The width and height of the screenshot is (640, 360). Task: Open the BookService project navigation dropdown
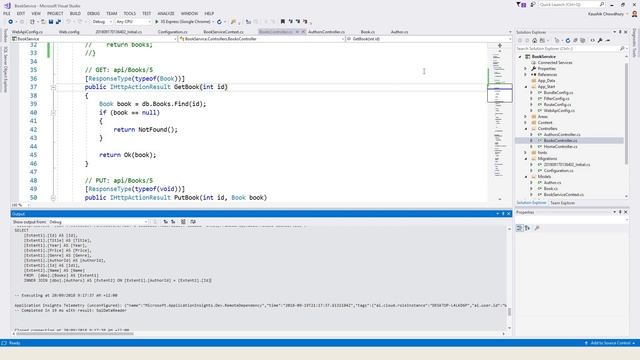point(95,39)
